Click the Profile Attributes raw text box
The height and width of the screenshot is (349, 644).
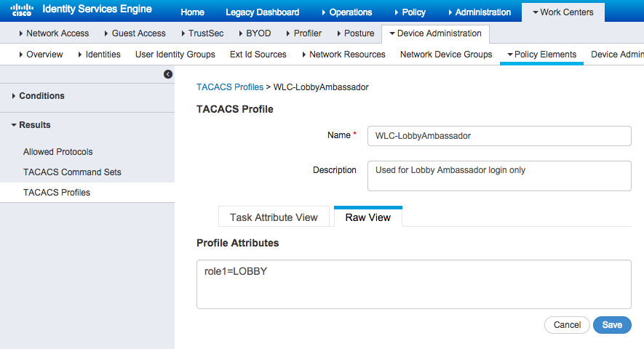coord(413,284)
